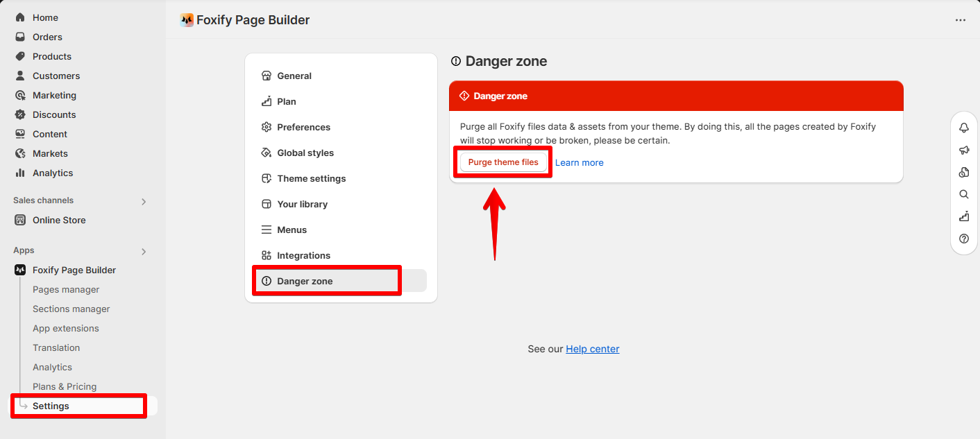Click the Online Store label

(59, 220)
